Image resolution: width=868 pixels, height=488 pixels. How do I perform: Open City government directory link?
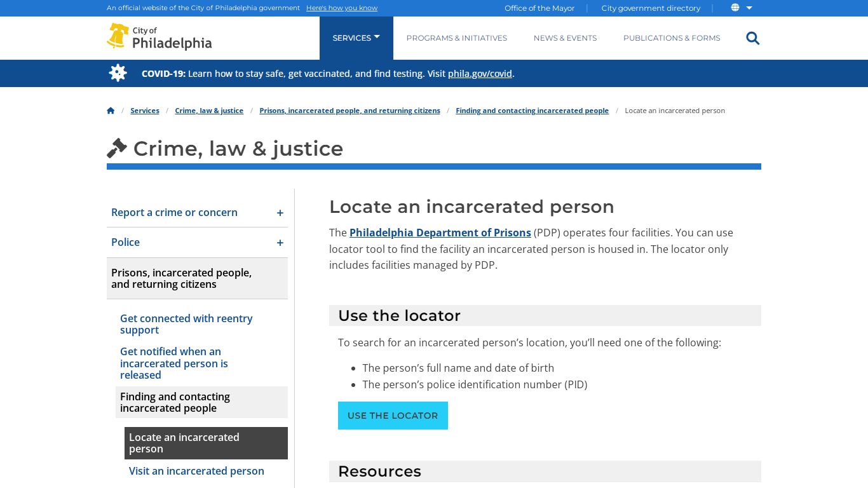click(x=651, y=8)
